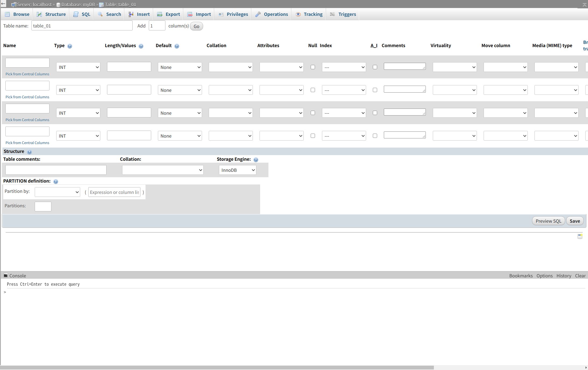Open the Partition by dropdown
588x370 pixels.
[x=57, y=192]
